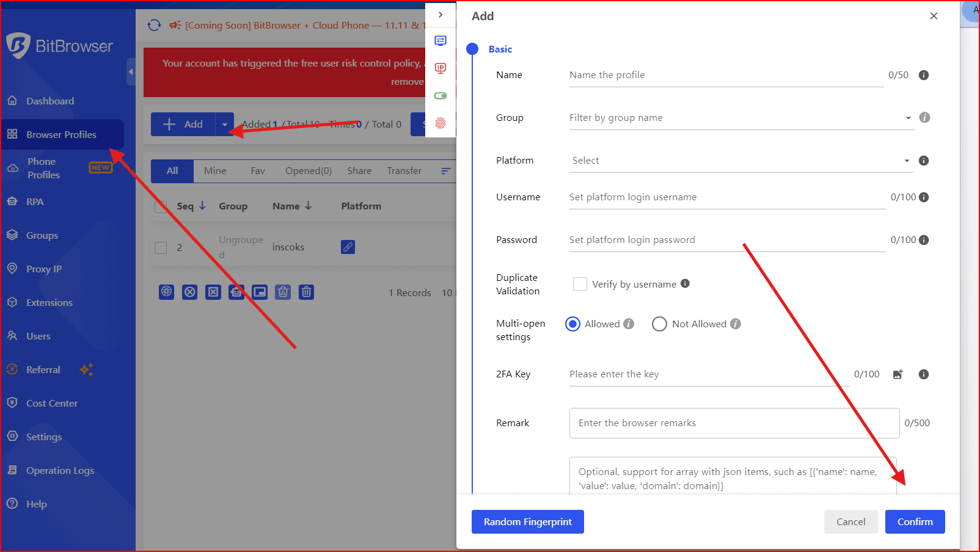Switch to the Opened(0) tab
Viewport: 980px width, 552px height.
tap(309, 171)
